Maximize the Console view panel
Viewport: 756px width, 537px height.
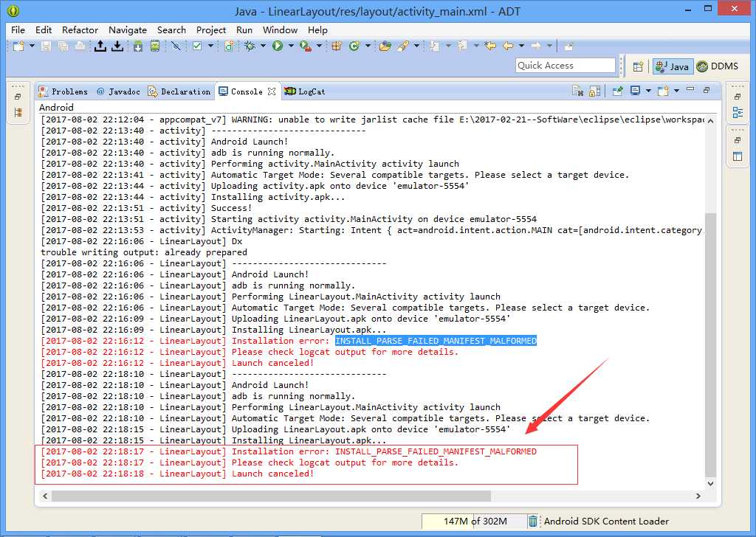[707, 90]
